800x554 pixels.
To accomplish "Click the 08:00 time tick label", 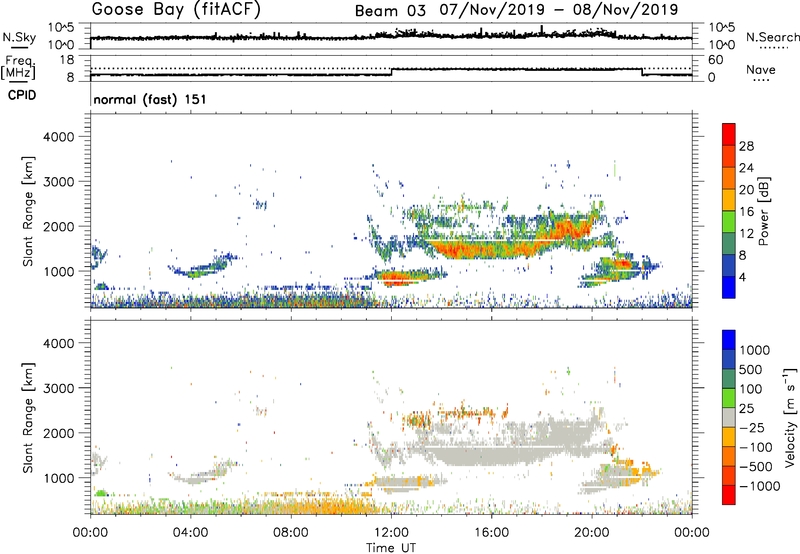I will (291, 533).
